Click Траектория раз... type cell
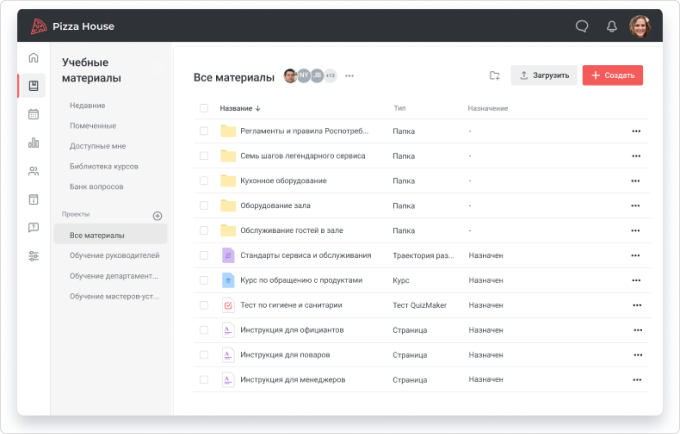 coord(423,255)
